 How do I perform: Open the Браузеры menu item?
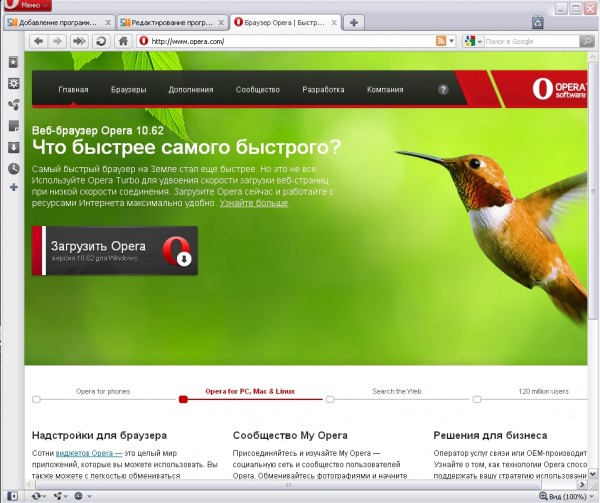point(129,90)
